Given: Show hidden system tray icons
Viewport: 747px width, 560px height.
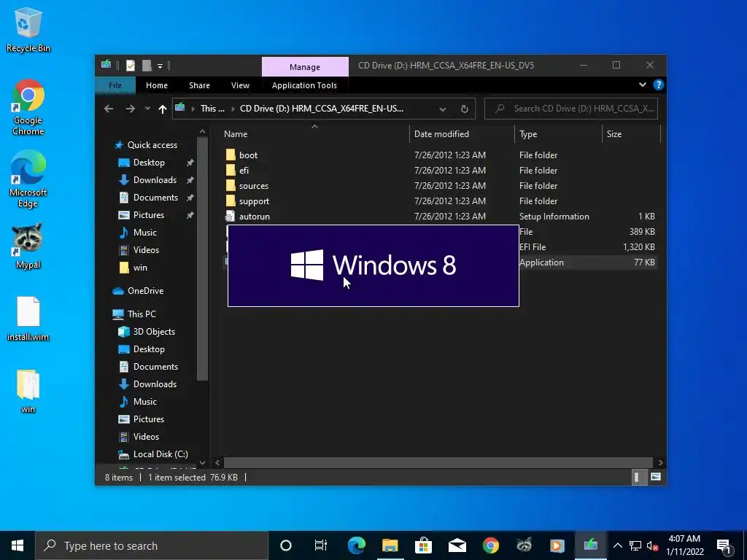Looking at the screenshot, I should [x=617, y=545].
